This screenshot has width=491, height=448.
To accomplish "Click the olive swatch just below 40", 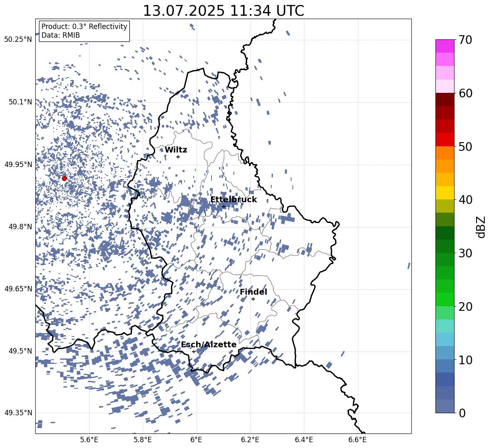I will click(x=445, y=206).
